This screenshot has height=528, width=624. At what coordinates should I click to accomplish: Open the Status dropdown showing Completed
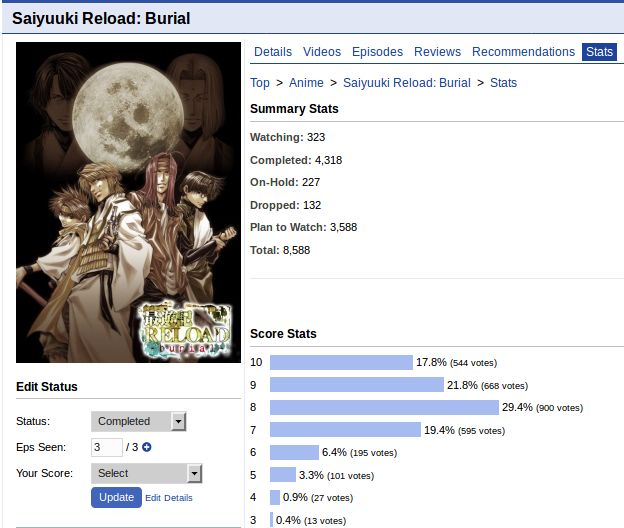[x=138, y=421]
